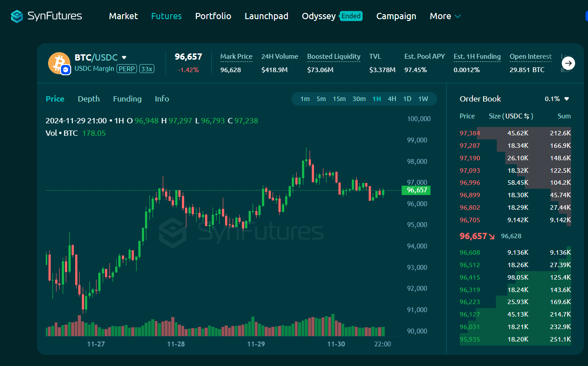Click the 33x leverage badge
Viewport: 588px width, 366px height.
(146, 69)
